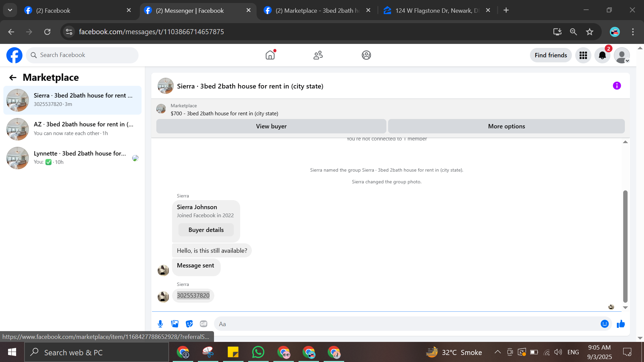644x362 pixels.
Task: Click the More options button
Action: tap(506, 126)
